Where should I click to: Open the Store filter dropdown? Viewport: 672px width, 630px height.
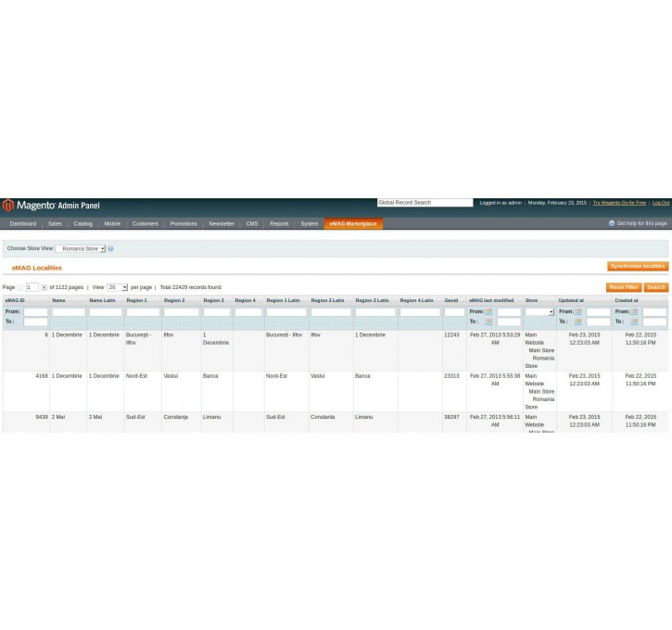[x=539, y=312]
